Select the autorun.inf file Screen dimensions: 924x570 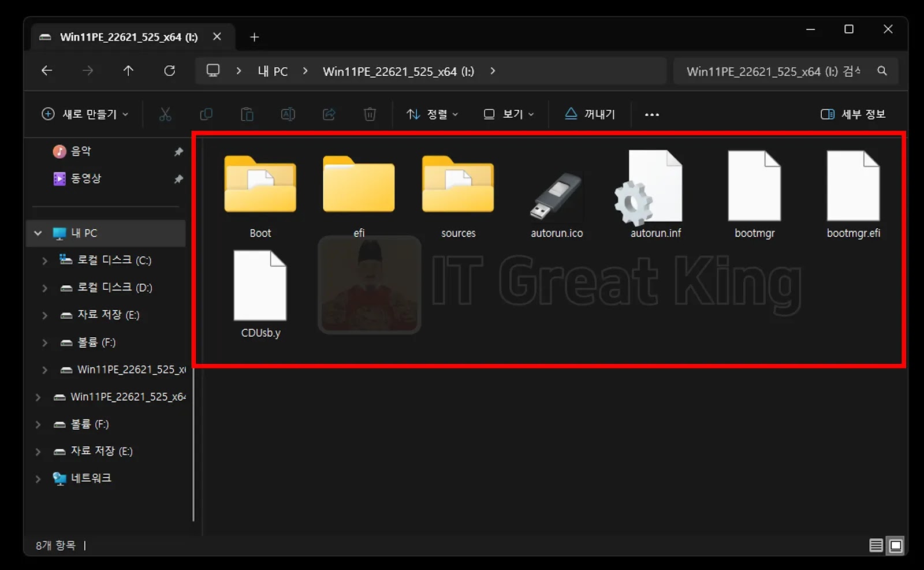pos(655,195)
